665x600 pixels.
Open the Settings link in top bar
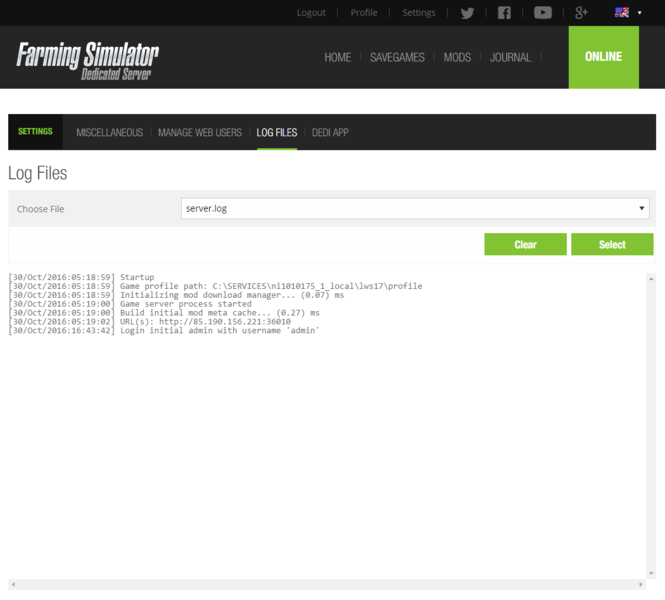click(x=419, y=13)
